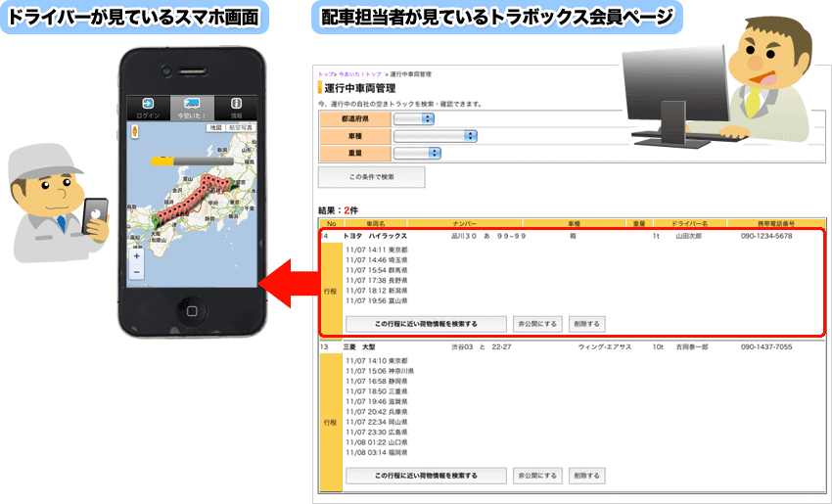The height and width of the screenshot is (504, 832).
Task: Click the Street View pegman icon on the map
Action: tap(135, 131)
